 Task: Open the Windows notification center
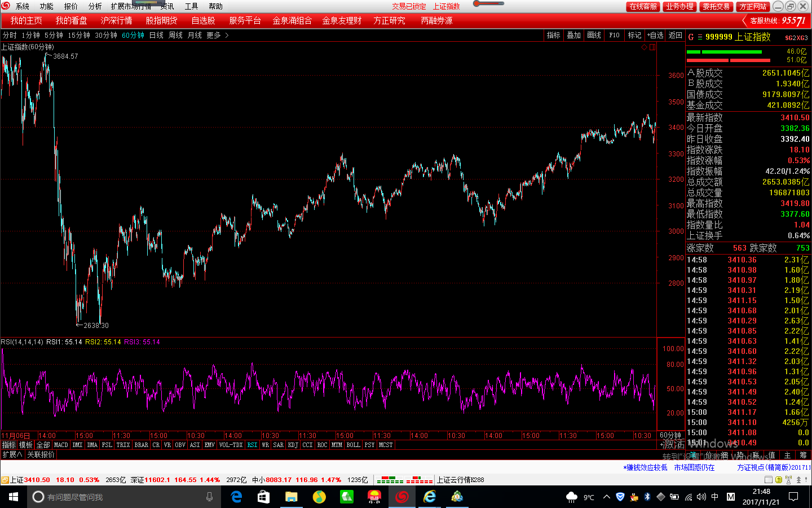click(793, 497)
